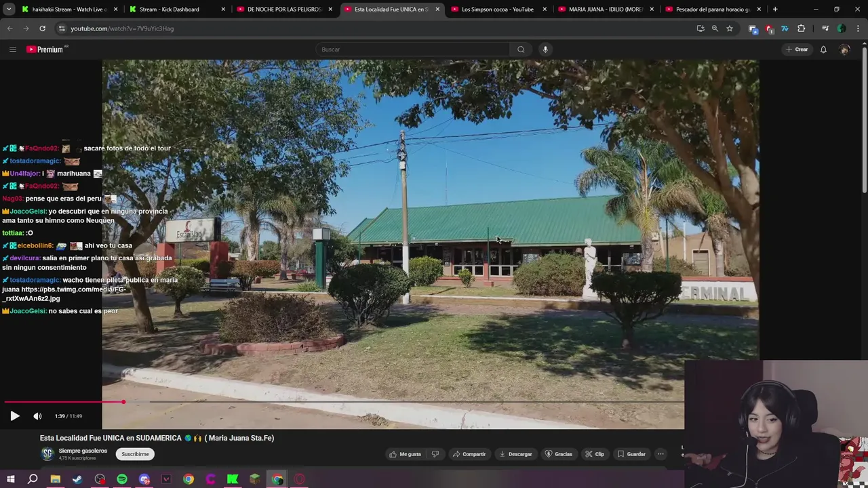Like the video with Me gusta

pyautogui.click(x=406, y=454)
